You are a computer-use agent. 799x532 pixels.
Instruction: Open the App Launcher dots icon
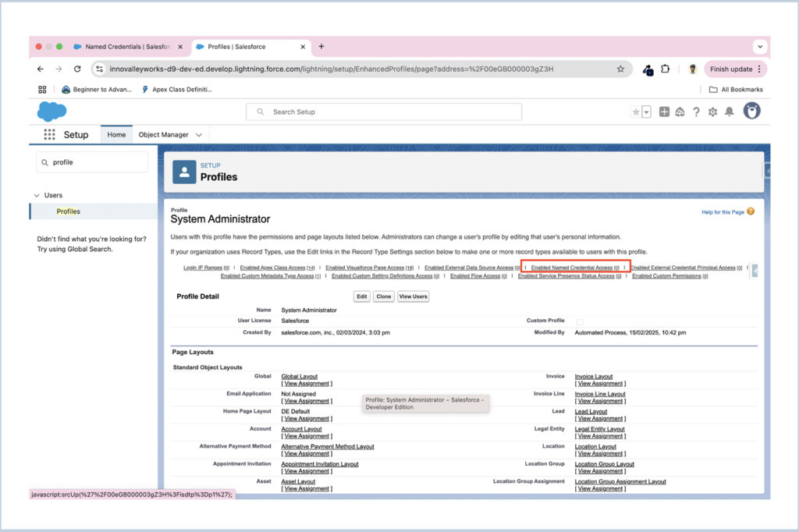click(49, 134)
